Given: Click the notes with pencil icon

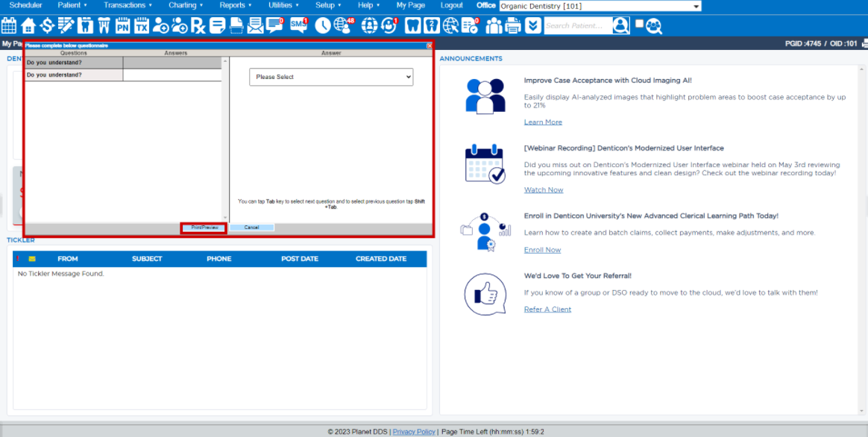Looking at the screenshot, I should pos(66,25).
